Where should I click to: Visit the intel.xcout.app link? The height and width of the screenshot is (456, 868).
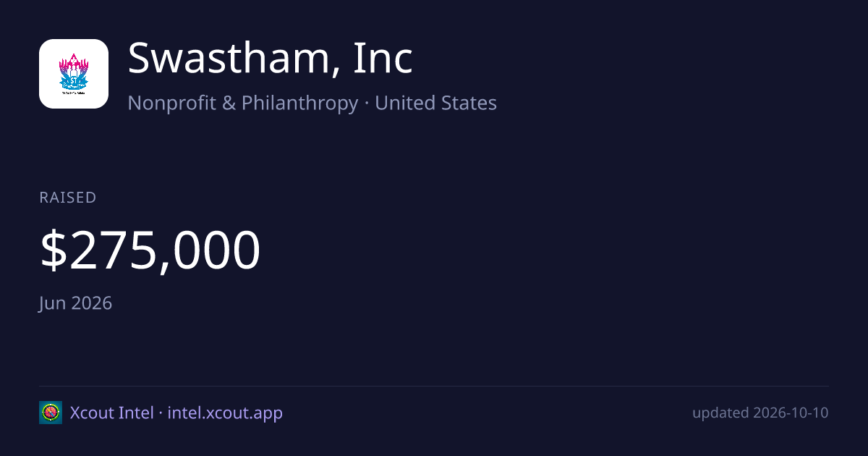(x=225, y=413)
